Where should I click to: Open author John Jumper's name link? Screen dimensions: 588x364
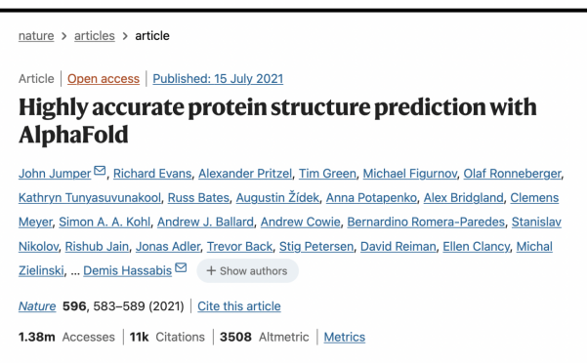[55, 174]
